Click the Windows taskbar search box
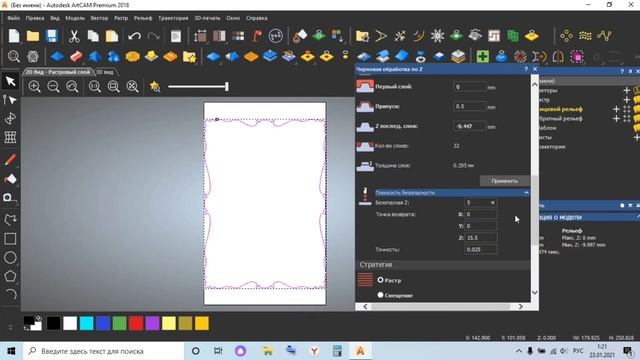 [102, 351]
